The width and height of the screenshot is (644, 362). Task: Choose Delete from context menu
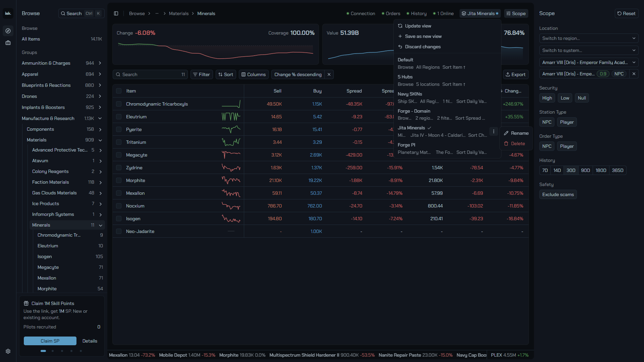pyautogui.click(x=516, y=143)
